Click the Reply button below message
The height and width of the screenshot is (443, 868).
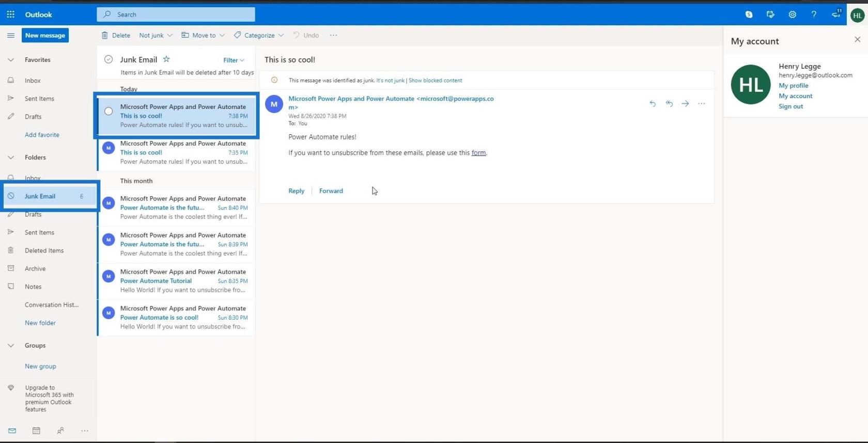click(296, 191)
